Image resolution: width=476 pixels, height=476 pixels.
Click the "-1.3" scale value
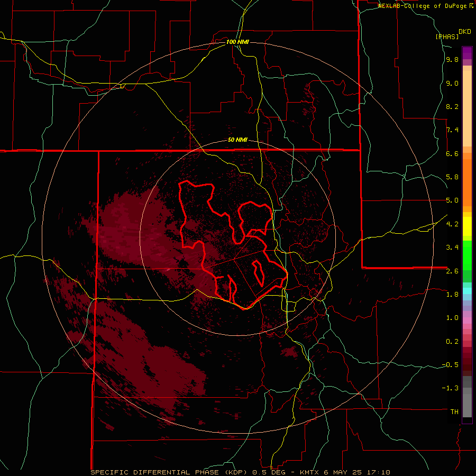(450, 388)
